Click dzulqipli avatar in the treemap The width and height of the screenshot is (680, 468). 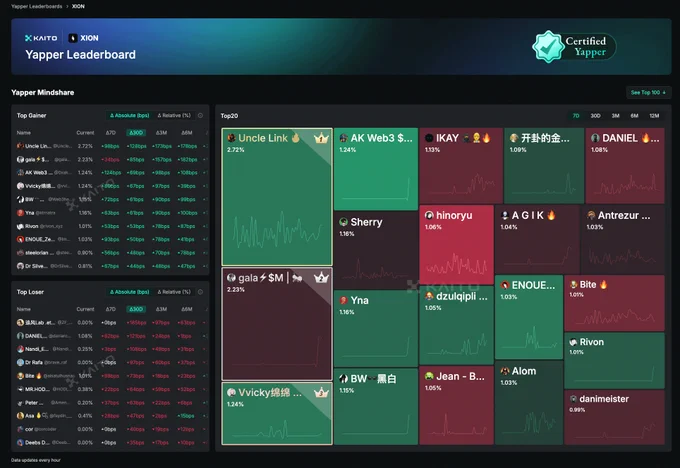coord(429,296)
